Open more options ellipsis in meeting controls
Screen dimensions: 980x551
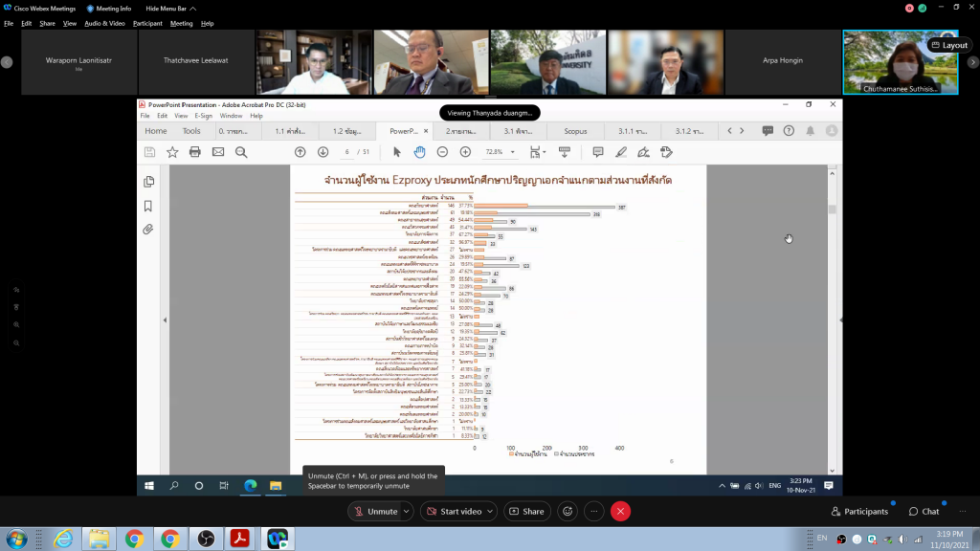point(593,512)
